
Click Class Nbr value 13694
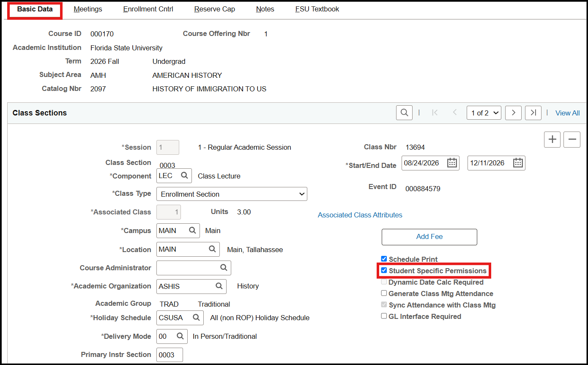415,147
